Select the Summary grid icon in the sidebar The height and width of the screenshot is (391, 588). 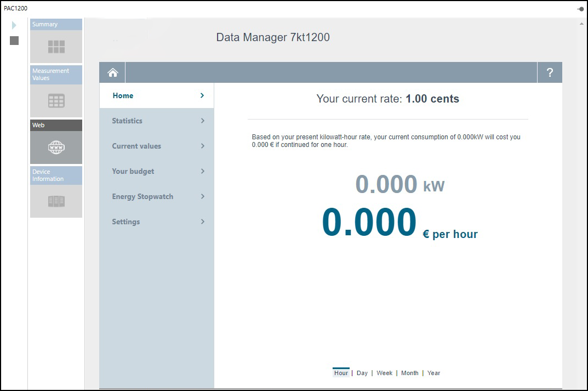[55, 46]
